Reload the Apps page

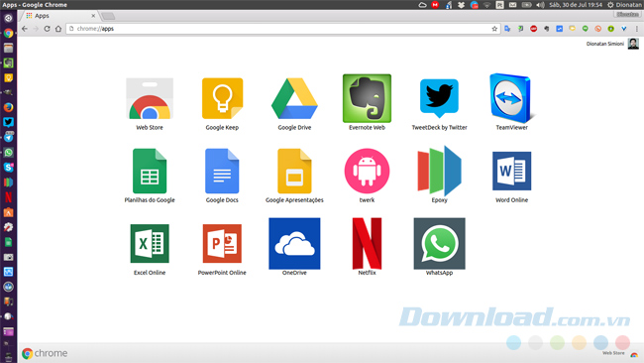[x=47, y=29]
